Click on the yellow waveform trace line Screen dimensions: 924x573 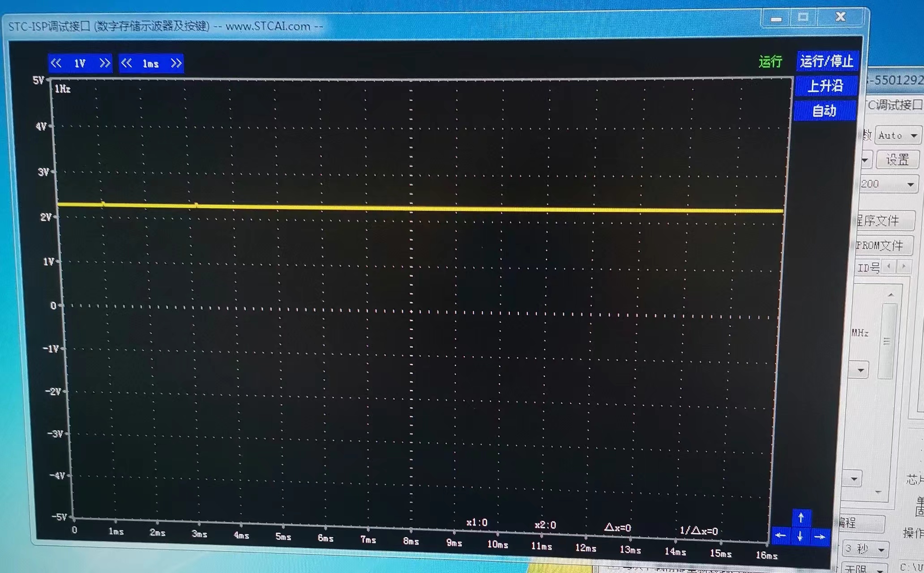421,208
